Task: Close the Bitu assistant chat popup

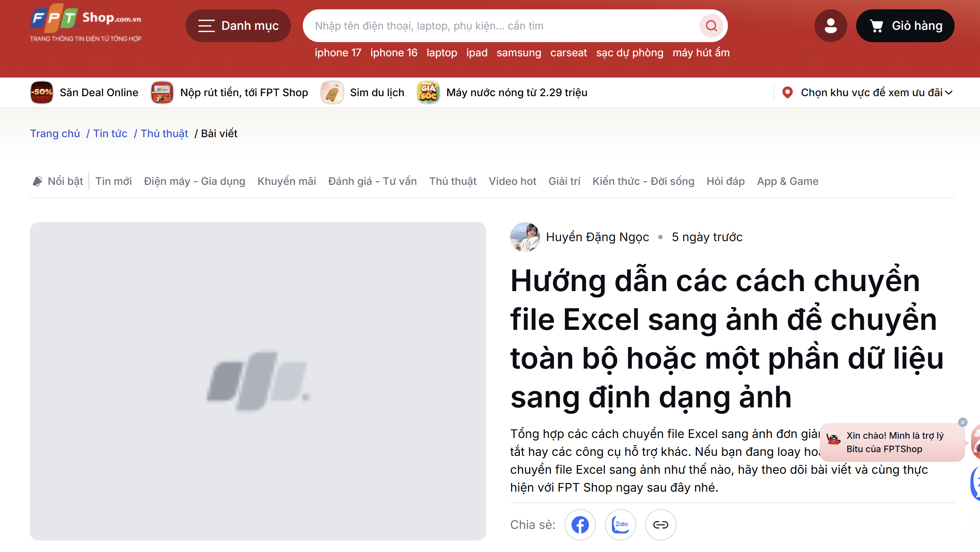Action: (x=962, y=422)
